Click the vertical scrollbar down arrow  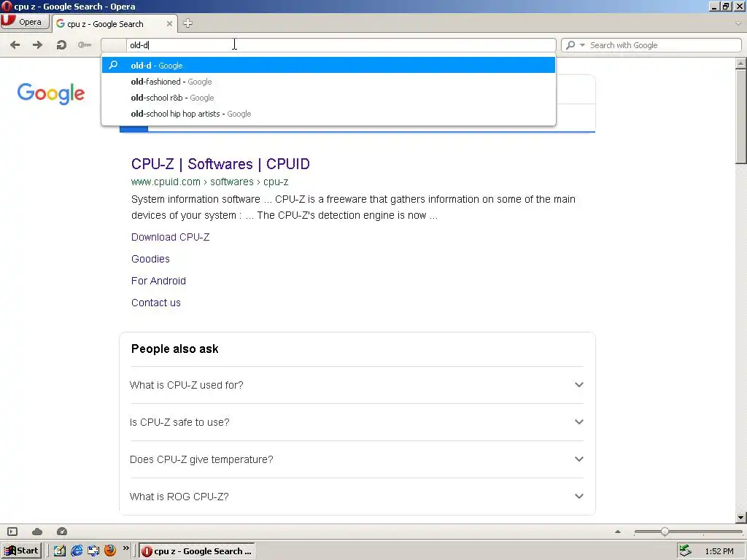[x=741, y=517]
